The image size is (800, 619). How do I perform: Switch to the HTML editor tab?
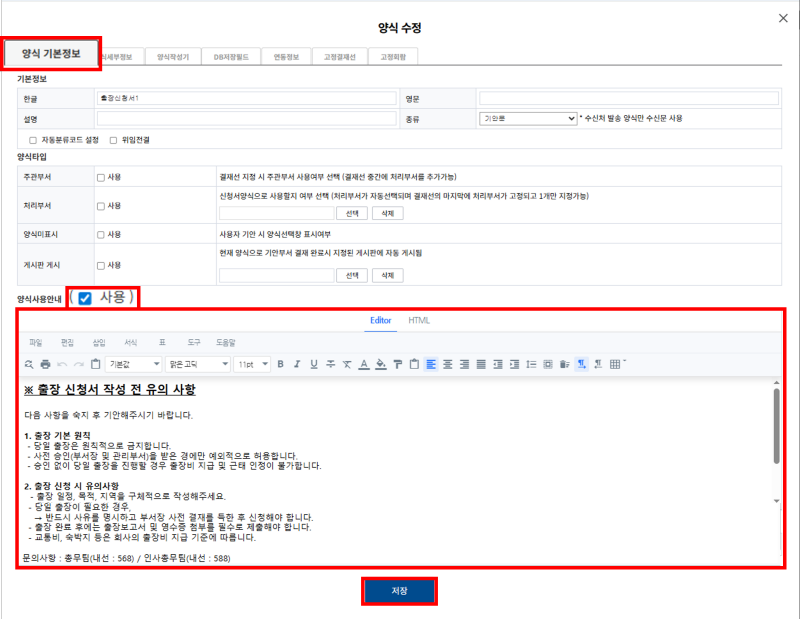pyautogui.click(x=419, y=322)
